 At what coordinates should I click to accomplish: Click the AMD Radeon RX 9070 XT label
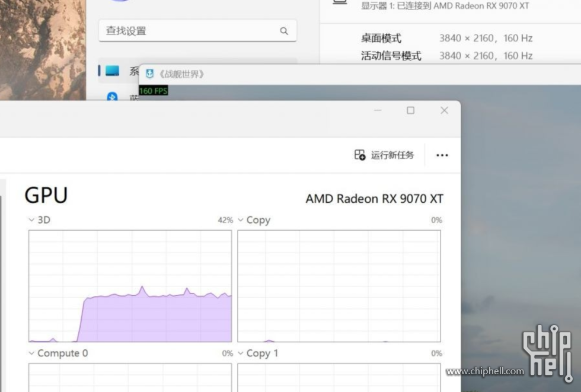click(374, 199)
